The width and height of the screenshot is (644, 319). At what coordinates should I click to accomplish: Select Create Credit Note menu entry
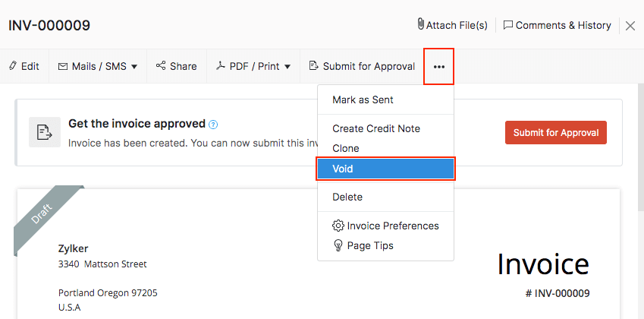[x=376, y=128]
